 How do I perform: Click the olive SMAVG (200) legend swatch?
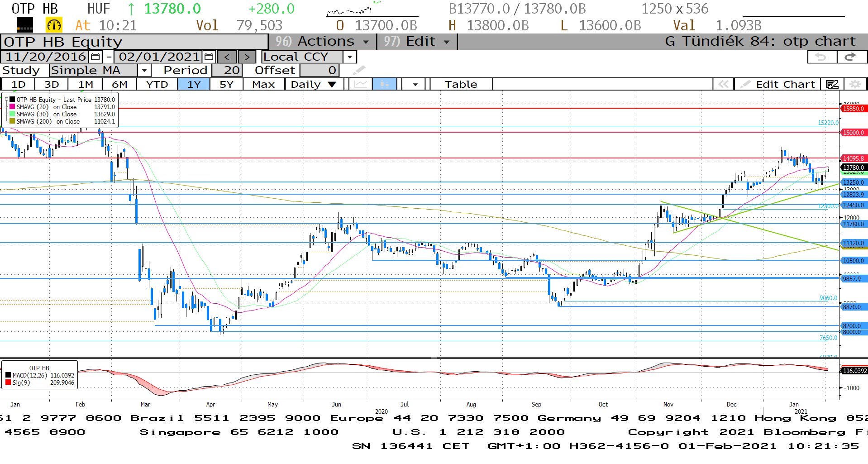pos(12,121)
